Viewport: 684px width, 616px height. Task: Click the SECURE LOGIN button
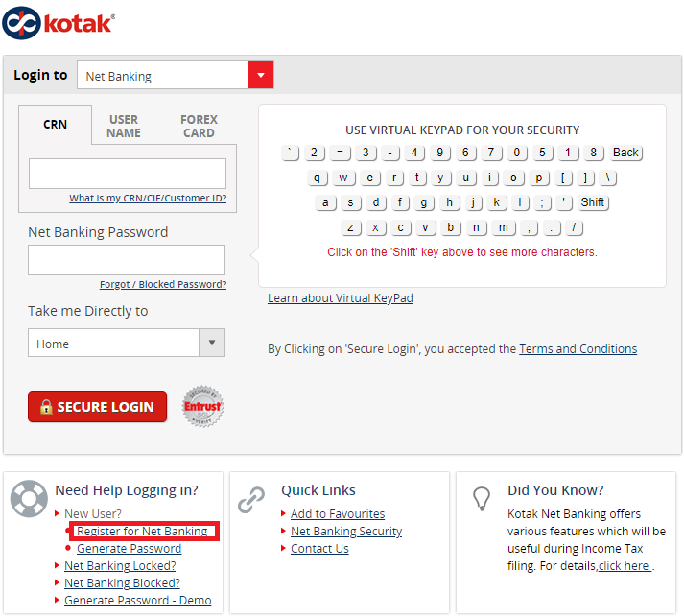pos(97,407)
